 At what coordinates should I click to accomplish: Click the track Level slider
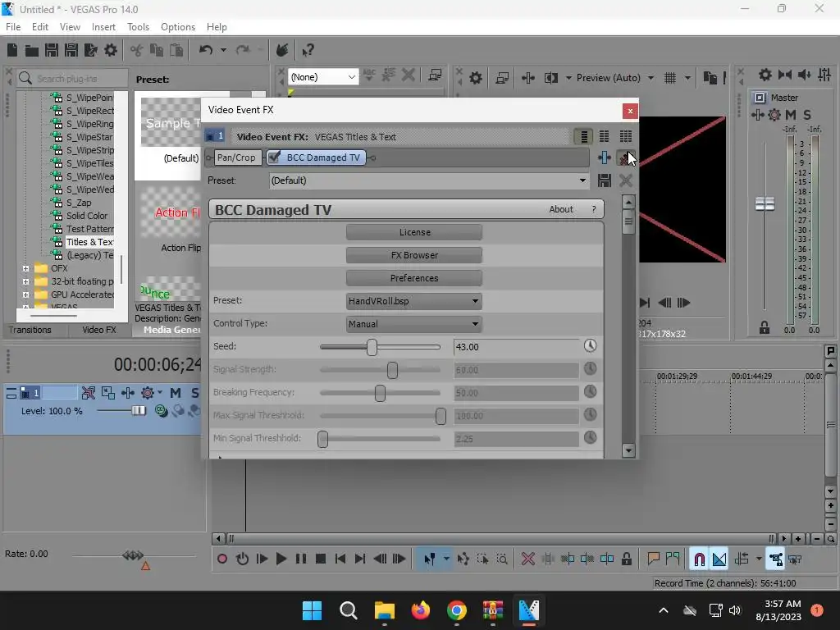pos(139,410)
